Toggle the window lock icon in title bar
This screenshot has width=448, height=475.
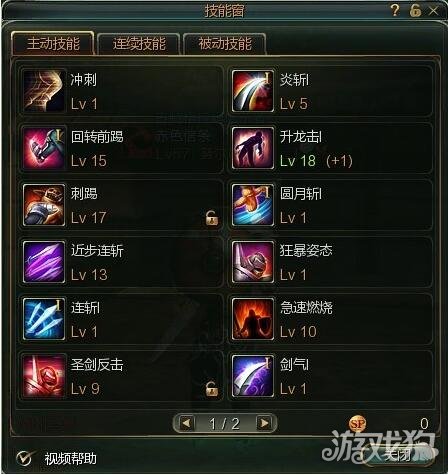tap(415, 11)
